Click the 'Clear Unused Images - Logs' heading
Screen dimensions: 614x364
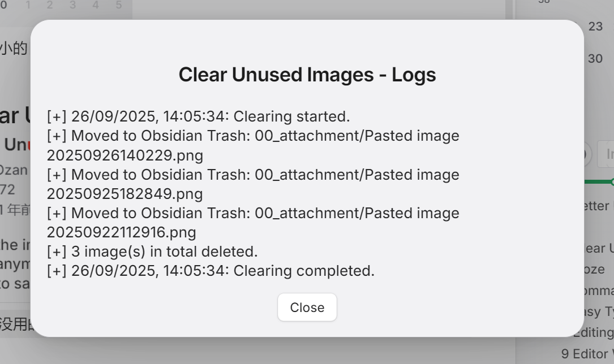307,75
